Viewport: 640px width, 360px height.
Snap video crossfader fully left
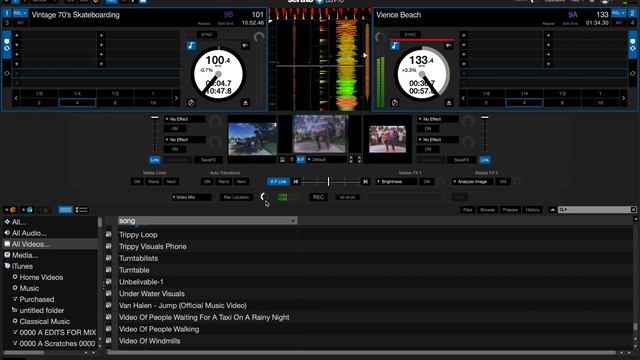tap(296, 181)
